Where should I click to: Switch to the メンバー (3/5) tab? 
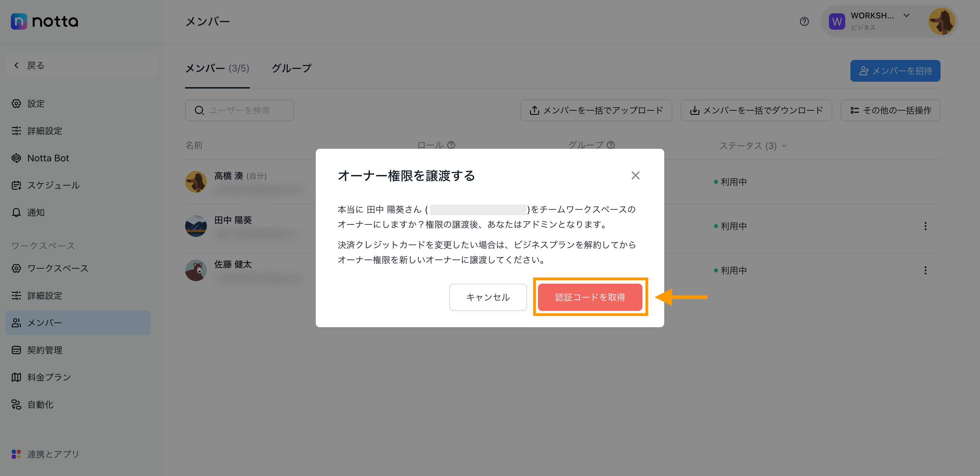coord(217,68)
